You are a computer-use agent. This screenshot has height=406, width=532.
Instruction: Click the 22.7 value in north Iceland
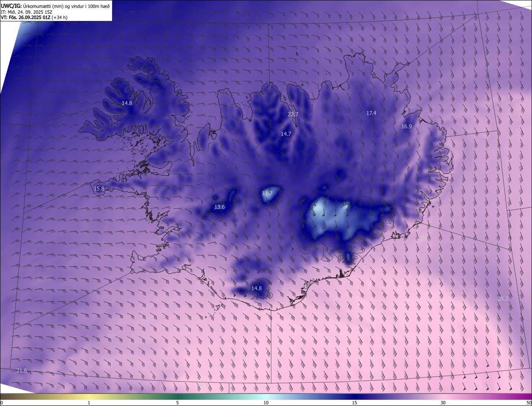[293, 114]
